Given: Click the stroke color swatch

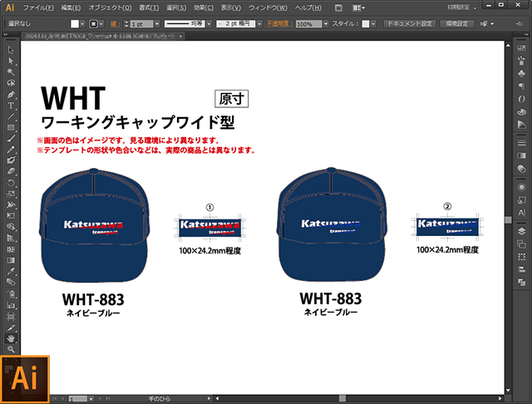Looking at the screenshot, I should pos(93,24).
